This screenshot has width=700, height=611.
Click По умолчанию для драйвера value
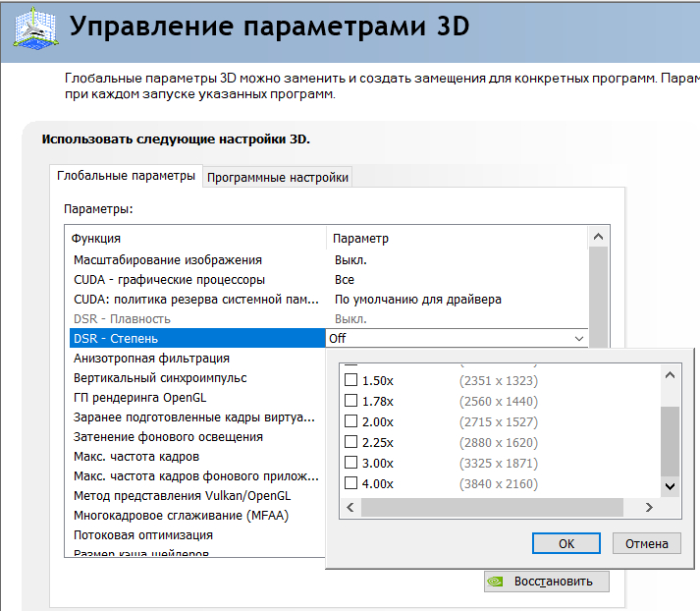tap(418, 300)
